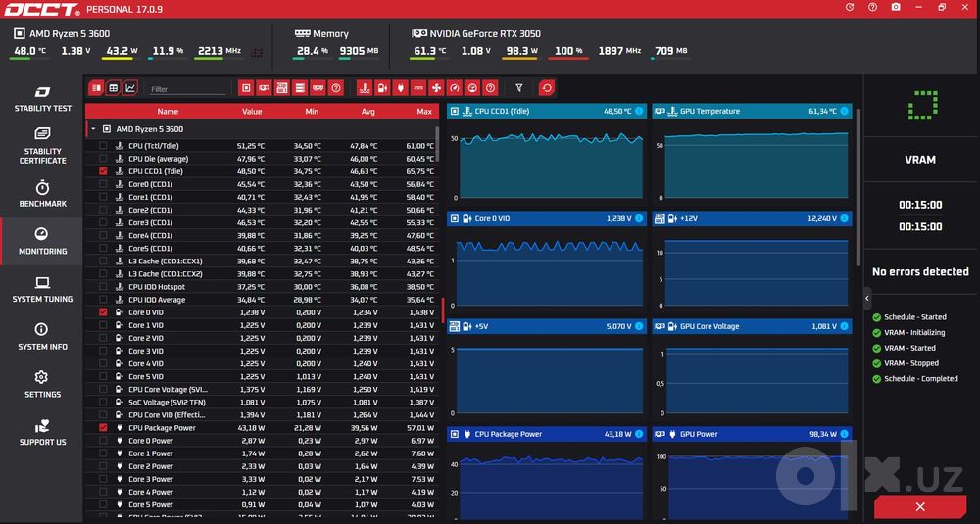The width and height of the screenshot is (980, 524).
Task: Open info for +12V graph
Action: pyautogui.click(x=845, y=218)
